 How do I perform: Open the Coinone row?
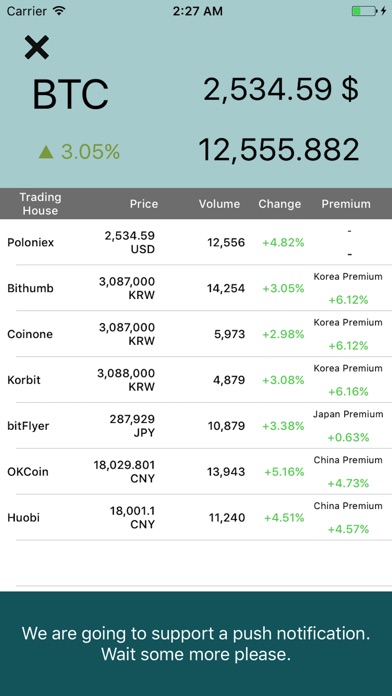tap(196, 334)
